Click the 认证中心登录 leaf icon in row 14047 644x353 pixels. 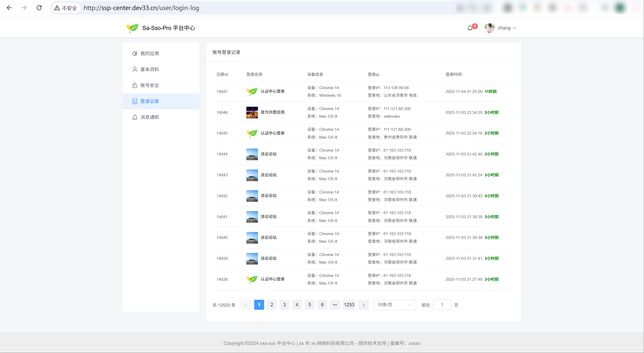[x=252, y=92]
